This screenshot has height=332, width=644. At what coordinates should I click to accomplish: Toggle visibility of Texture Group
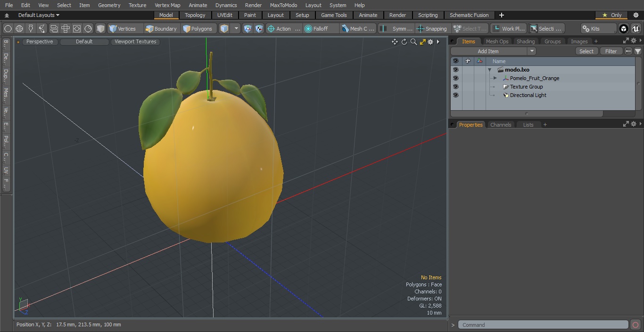pos(455,87)
